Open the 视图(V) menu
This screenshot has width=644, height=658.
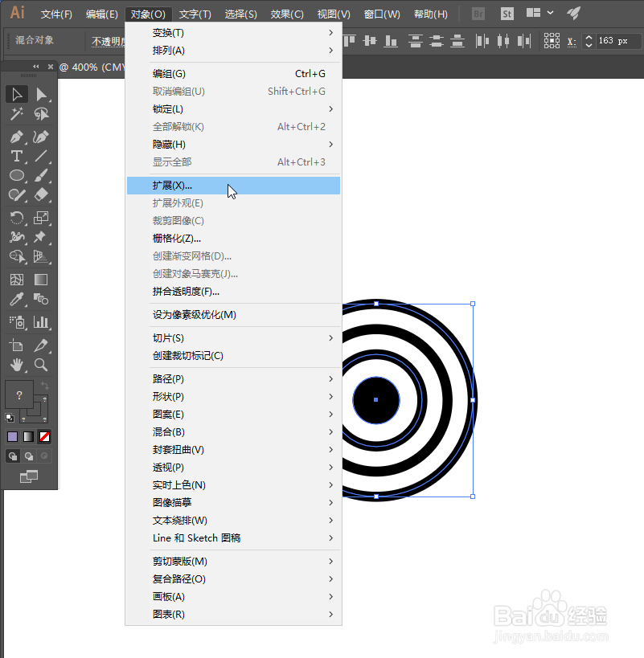point(334,14)
